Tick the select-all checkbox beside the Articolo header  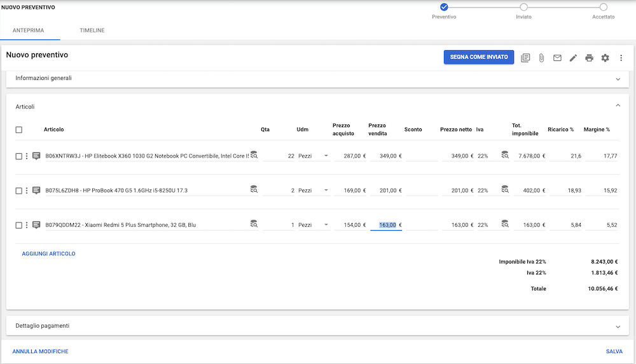(x=19, y=130)
